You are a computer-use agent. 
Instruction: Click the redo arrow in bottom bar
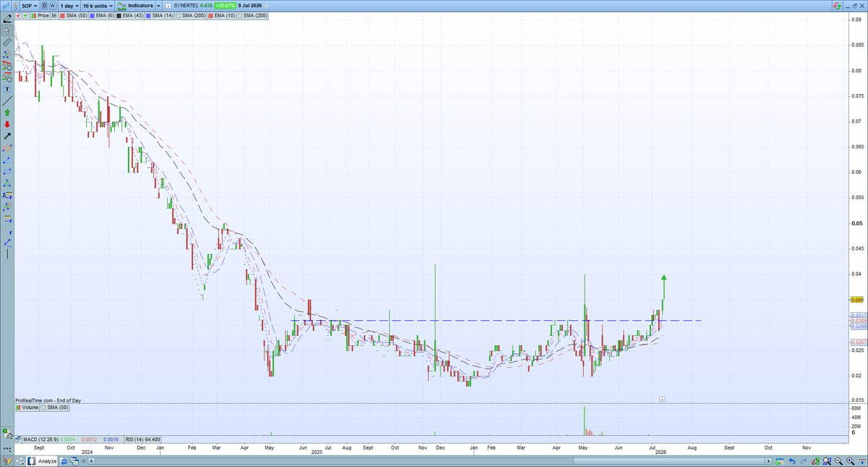tap(804, 461)
